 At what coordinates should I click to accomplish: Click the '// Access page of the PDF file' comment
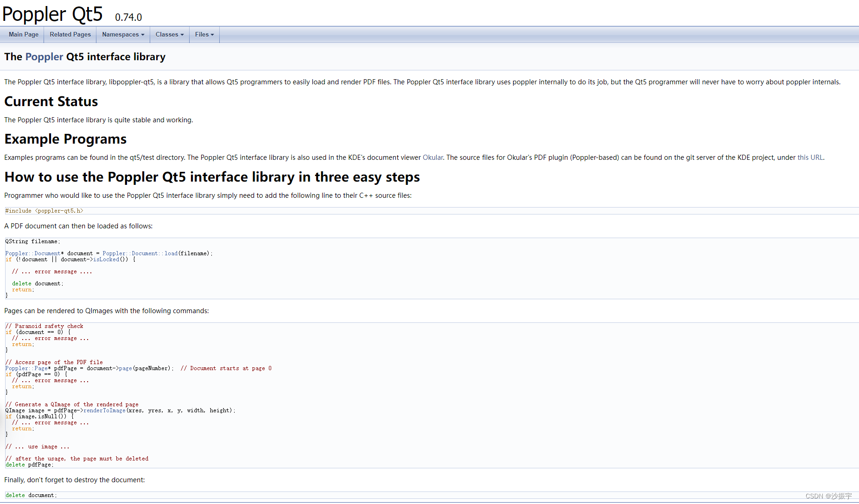coord(54,362)
